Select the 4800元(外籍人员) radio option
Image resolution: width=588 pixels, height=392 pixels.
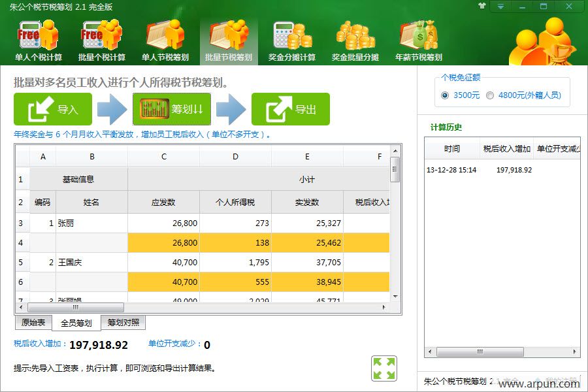[x=490, y=95]
